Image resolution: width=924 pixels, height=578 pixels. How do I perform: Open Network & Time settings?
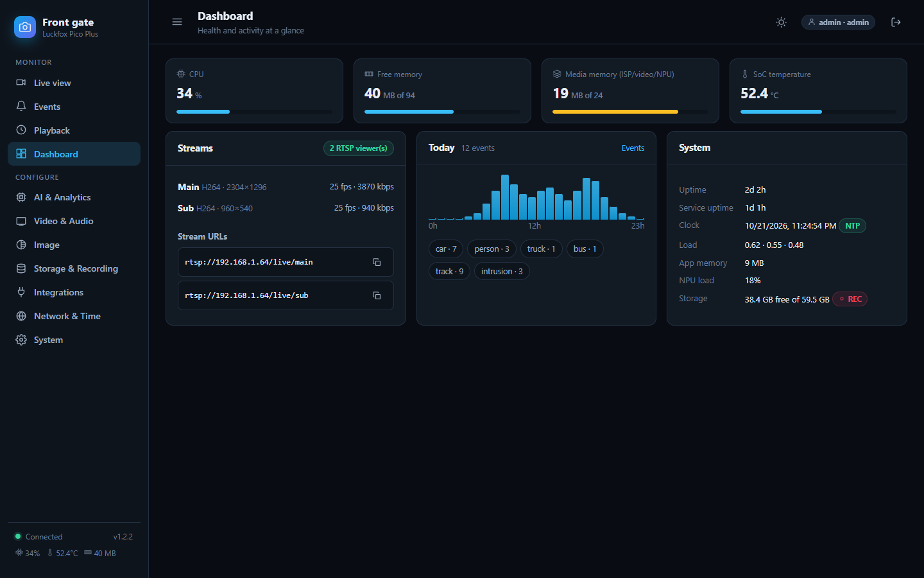point(74,316)
